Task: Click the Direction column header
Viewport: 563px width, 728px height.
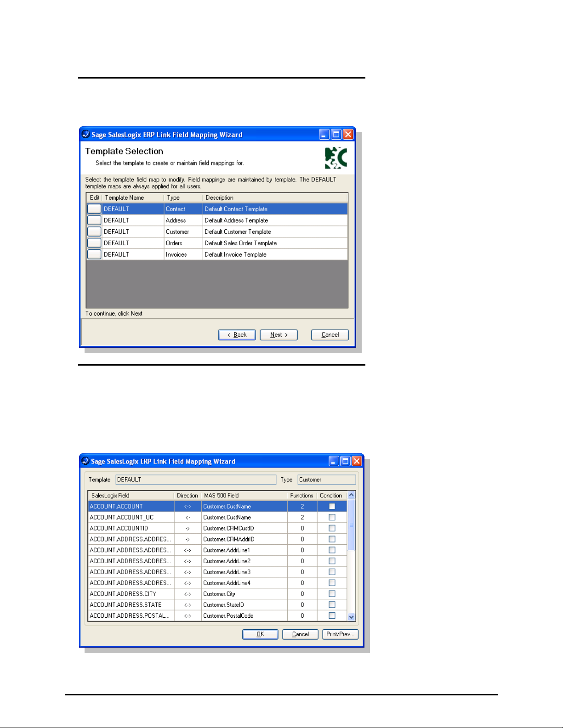Action: coord(188,496)
